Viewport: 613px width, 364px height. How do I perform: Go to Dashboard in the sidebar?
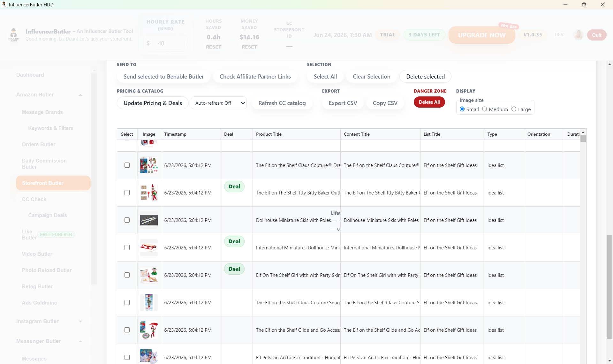pyautogui.click(x=30, y=75)
